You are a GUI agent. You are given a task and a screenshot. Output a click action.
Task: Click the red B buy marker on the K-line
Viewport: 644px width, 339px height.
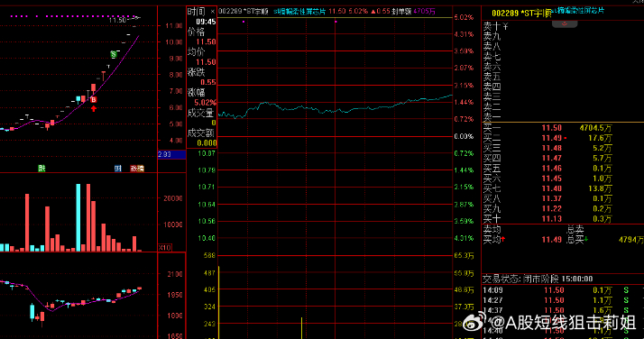pos(94,100)
